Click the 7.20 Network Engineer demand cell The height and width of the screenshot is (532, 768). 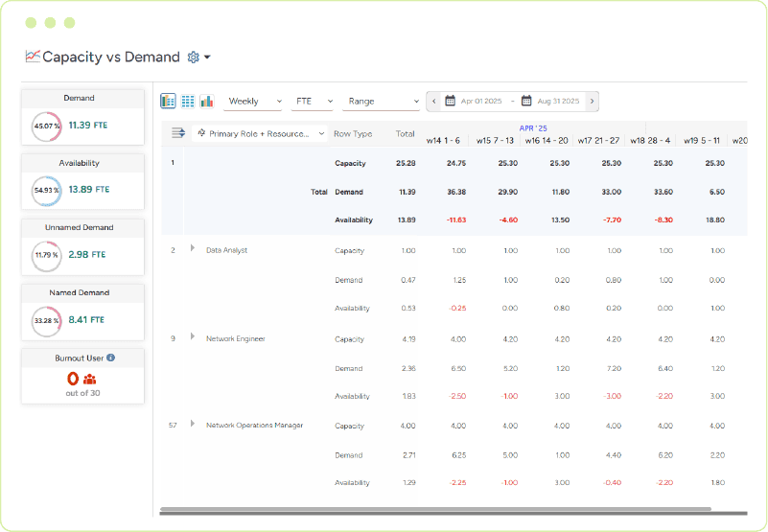point(614,368)
